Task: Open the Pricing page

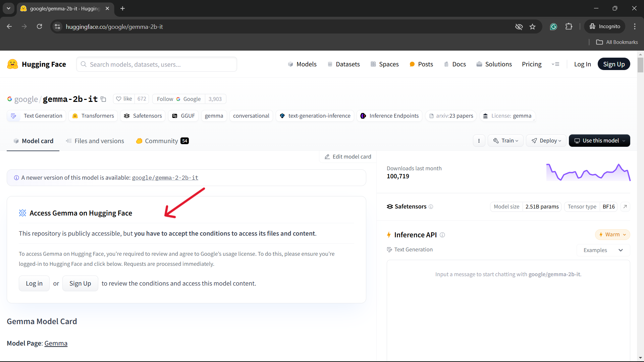Action: [532, 64]
